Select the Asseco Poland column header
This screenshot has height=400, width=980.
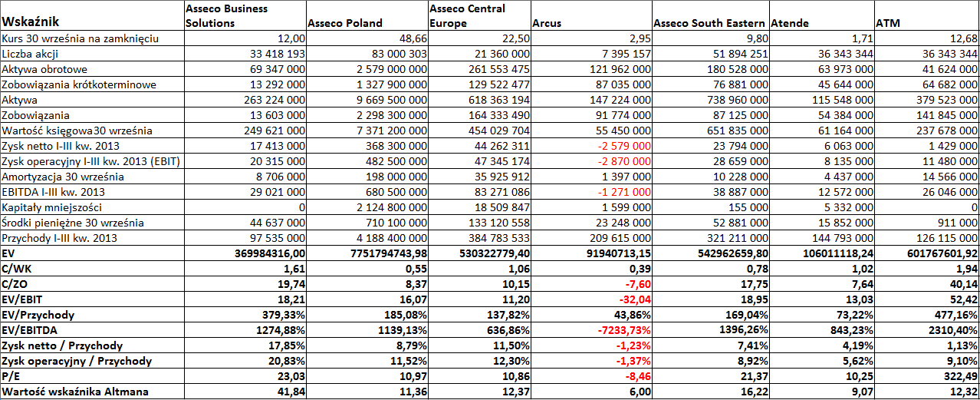coord(367,15)
